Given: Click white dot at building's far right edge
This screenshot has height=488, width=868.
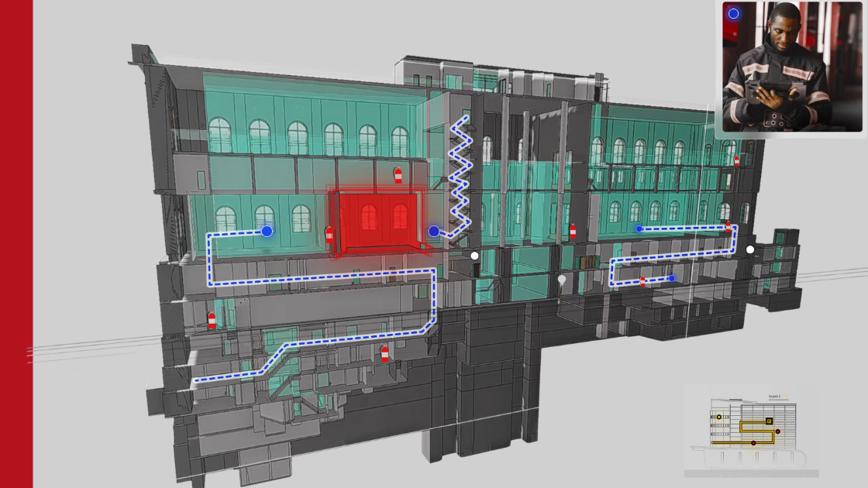Looking at the screenshot, I should click(x=749, y=249).
